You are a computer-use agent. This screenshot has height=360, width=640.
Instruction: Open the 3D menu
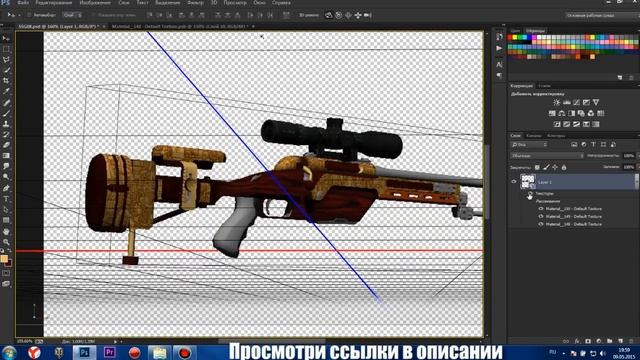click(213, 2)
